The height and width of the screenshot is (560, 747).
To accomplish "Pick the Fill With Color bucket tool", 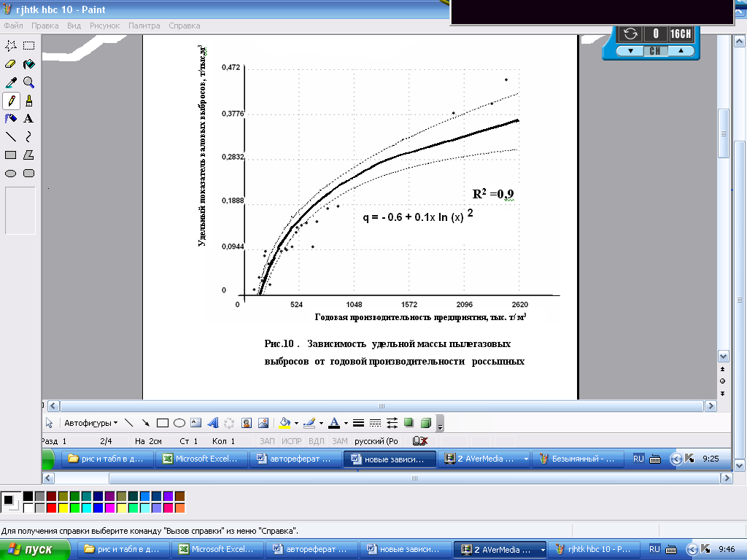I will 29,64.
